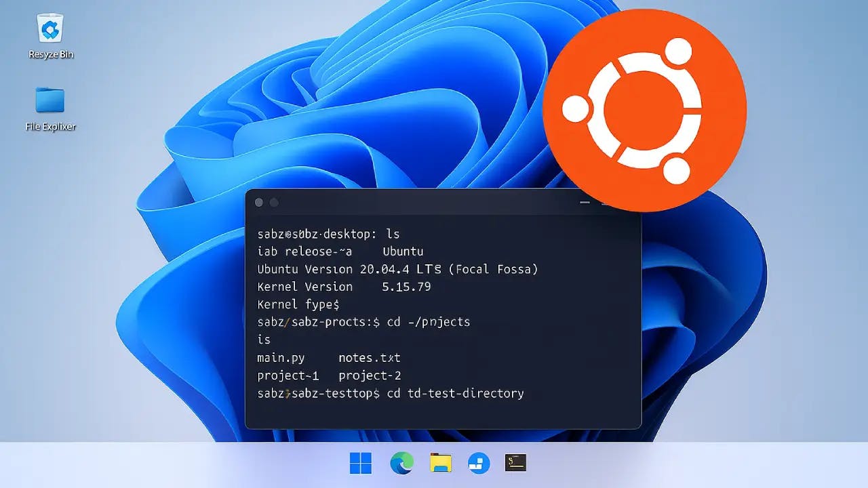This screenshot has width=868, height=488.
Task: Switch to the terminal taskbar icon
Action: pyautogui.click(x=516, y=463)
